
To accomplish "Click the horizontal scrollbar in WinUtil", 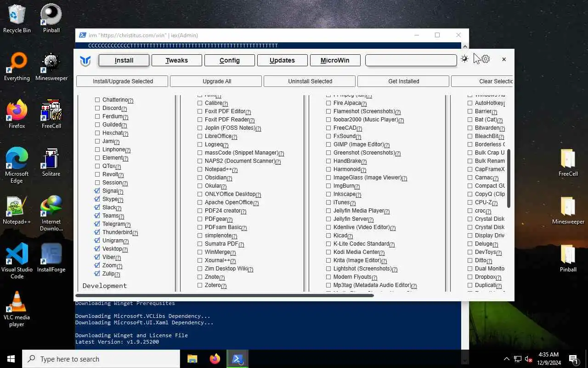I will pos(225,295).
